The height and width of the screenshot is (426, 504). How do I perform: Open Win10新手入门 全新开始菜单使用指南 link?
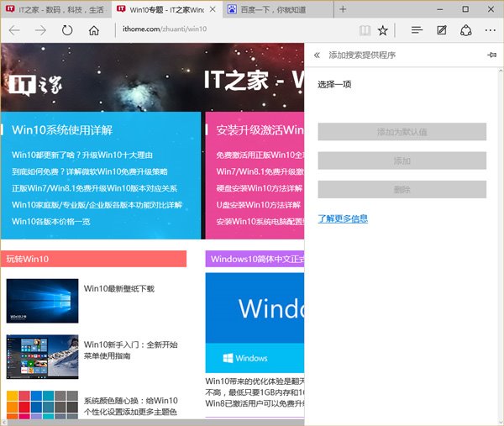click(x=130, y=350)
